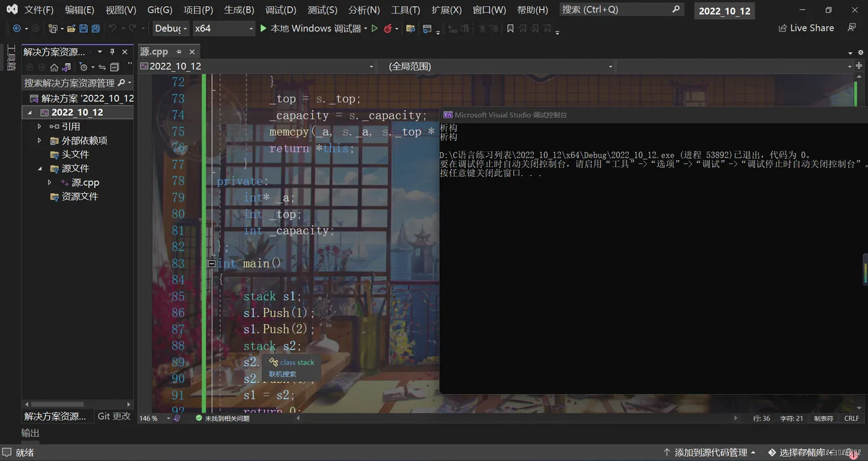Collapse the main() function code block
The image size is (868, 461).
coord(211,263)
